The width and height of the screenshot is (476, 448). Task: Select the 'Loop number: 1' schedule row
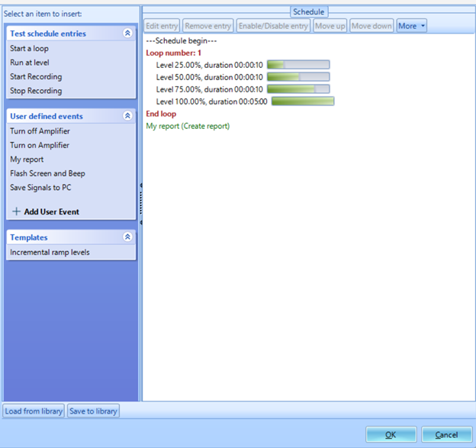point(173,53)
